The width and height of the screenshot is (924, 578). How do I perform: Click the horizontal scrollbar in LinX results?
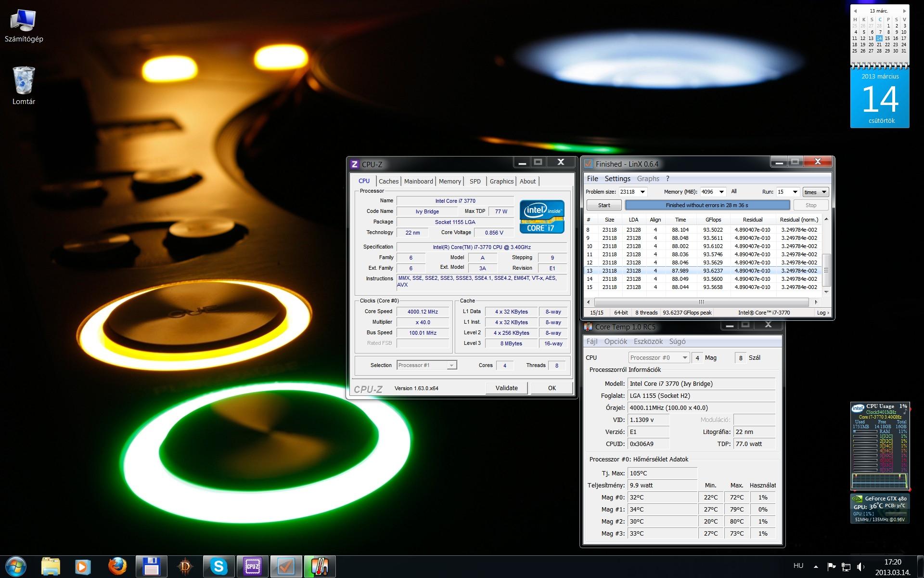[x=701, y=302]
